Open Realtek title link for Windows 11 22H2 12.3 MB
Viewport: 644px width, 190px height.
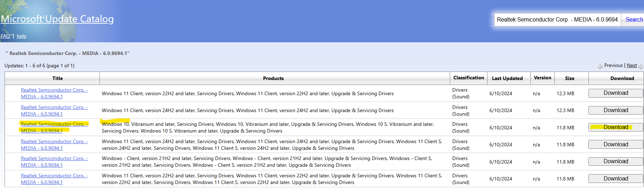(55, 93)
